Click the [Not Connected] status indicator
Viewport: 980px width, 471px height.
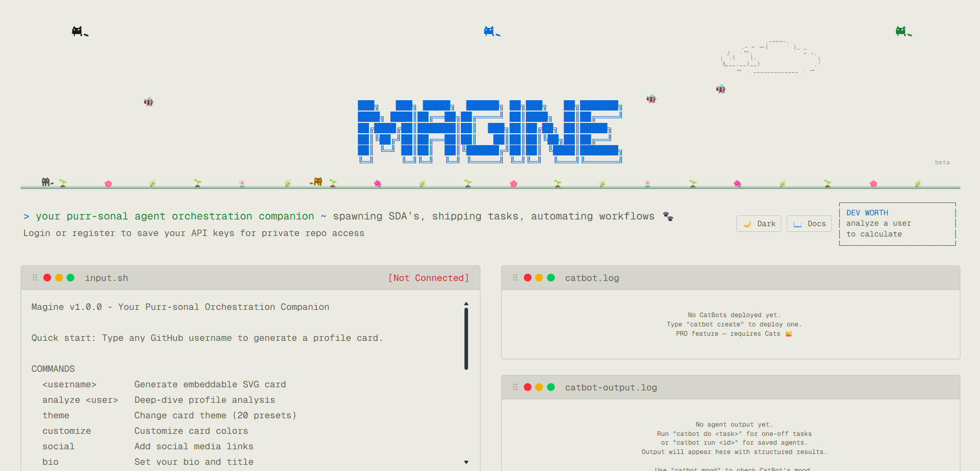[429, 278]
